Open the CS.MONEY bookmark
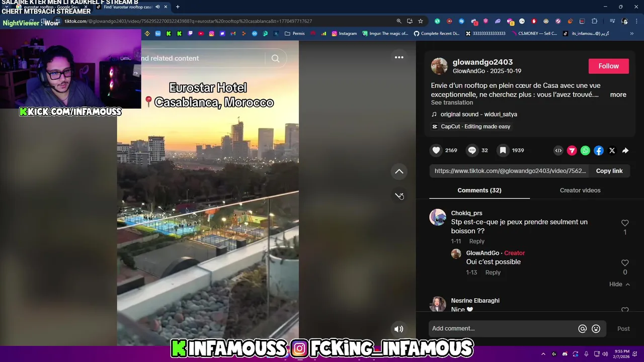Screen dimensions: 644x362 tap(533, 34)
